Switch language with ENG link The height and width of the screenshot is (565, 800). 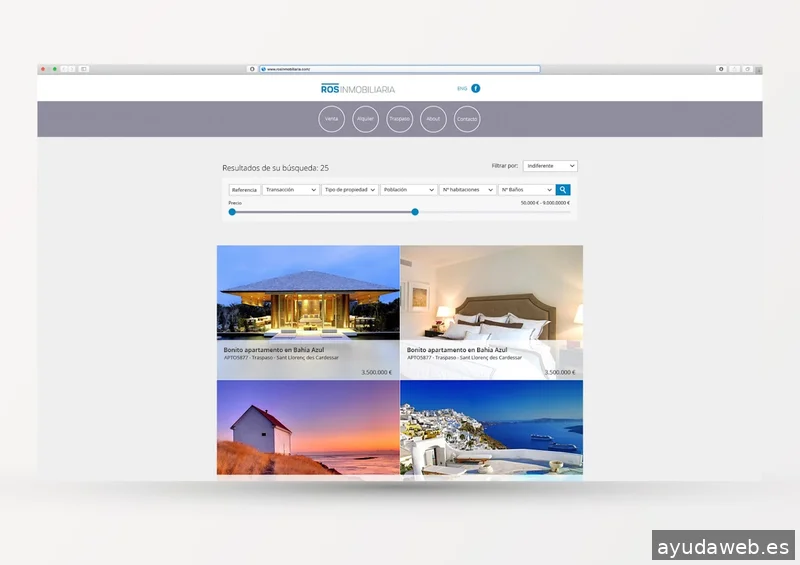462,89
